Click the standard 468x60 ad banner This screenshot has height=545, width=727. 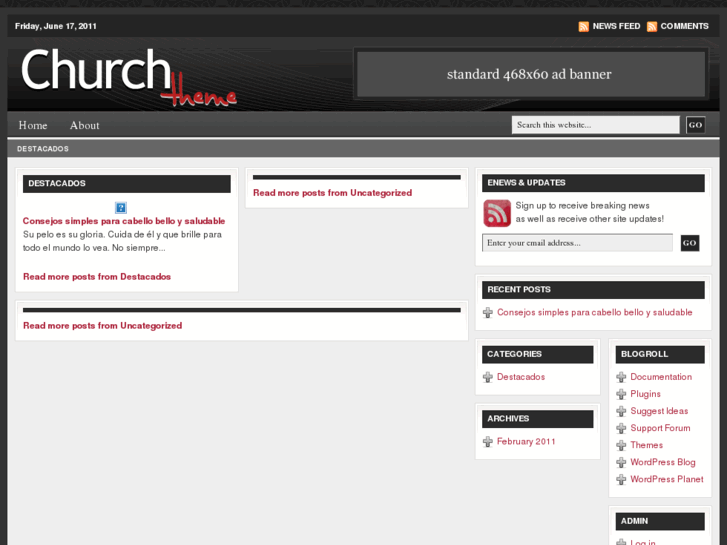tap(531, 74)
